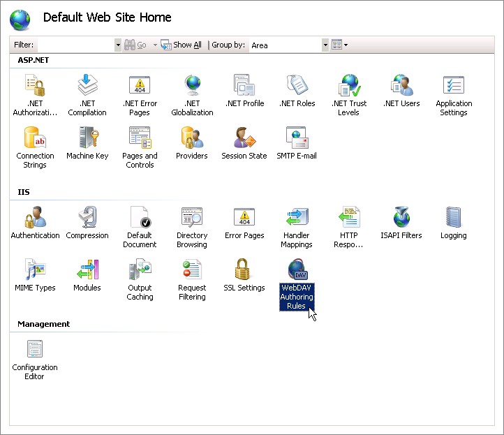
Task: Click into the Filter text field
Action: pos(76,45)
